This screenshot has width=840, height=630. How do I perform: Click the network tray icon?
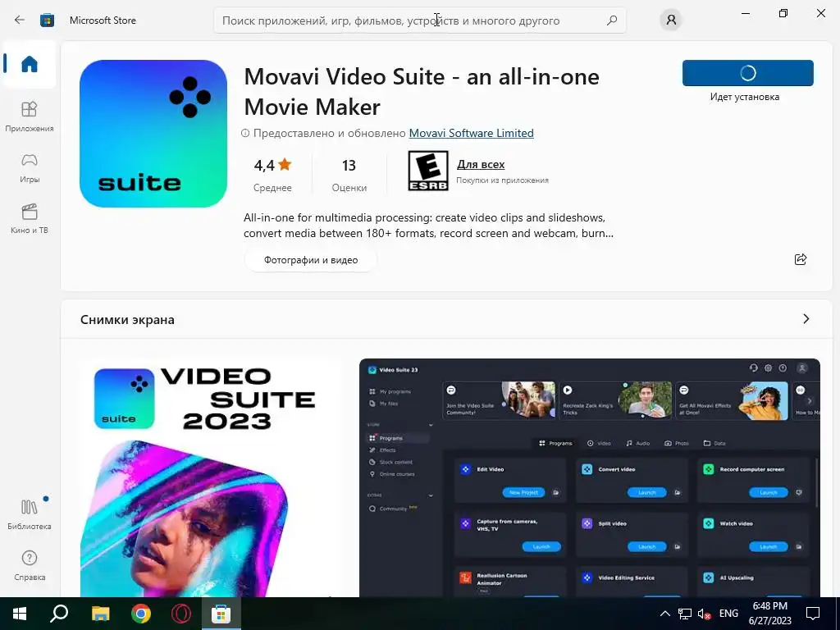685,614
